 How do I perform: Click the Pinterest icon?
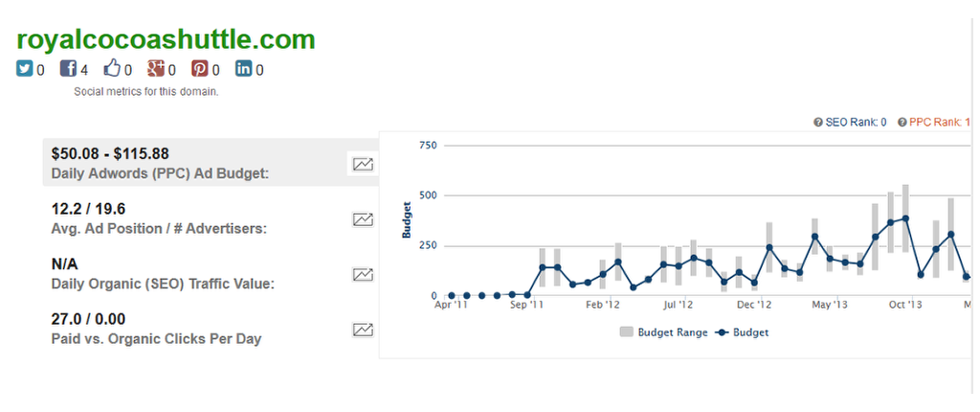199,69
